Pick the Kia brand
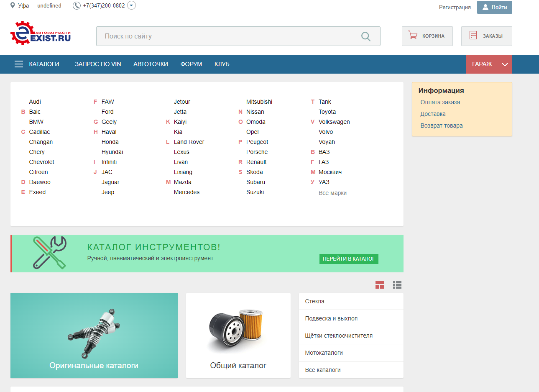Screen dimensions: 539x392 click(x=178, y=132)
